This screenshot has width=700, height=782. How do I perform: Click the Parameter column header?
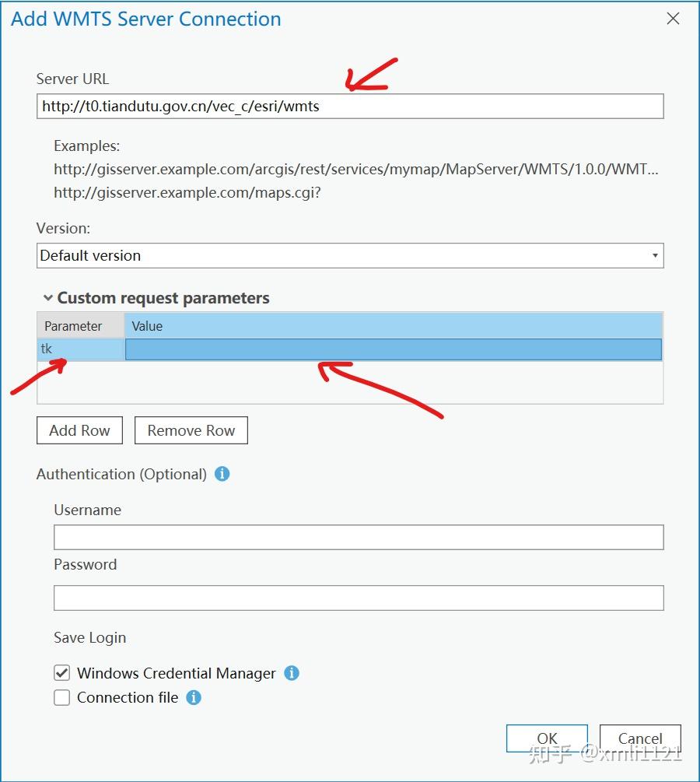(x=81, y=326)
